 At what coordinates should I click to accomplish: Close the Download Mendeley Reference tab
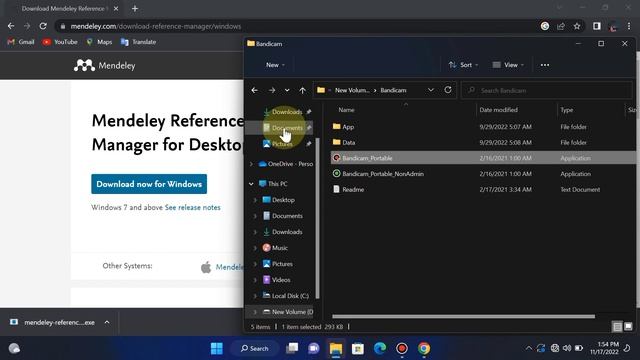116,9
